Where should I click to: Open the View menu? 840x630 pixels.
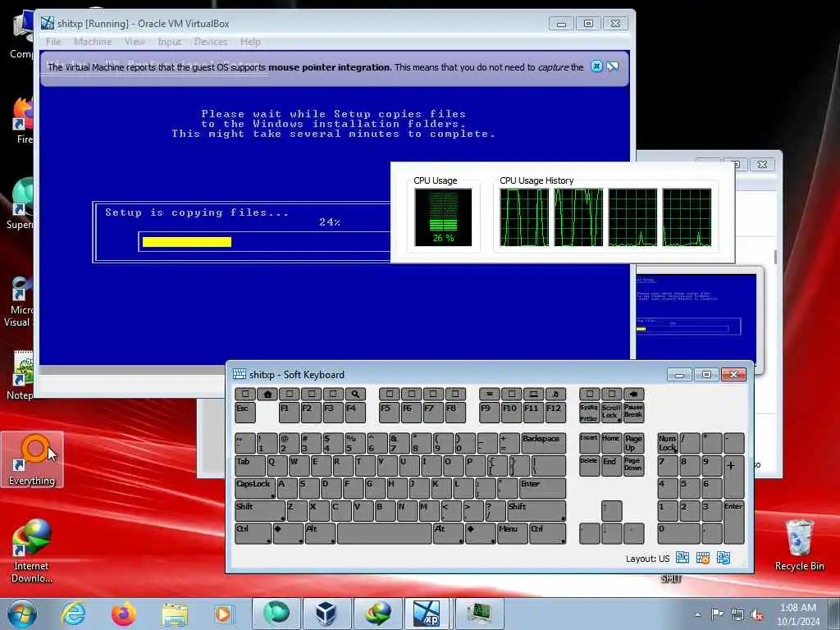point(135,42)
